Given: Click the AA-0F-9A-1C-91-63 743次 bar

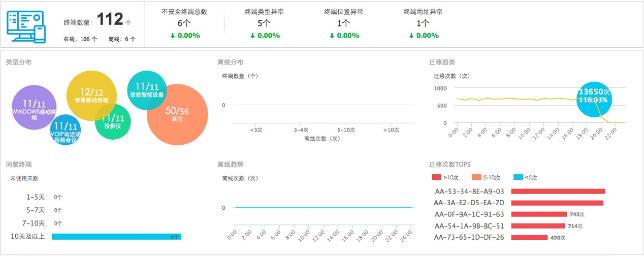Looking at the screenshot, I should [x=538, y=214].
